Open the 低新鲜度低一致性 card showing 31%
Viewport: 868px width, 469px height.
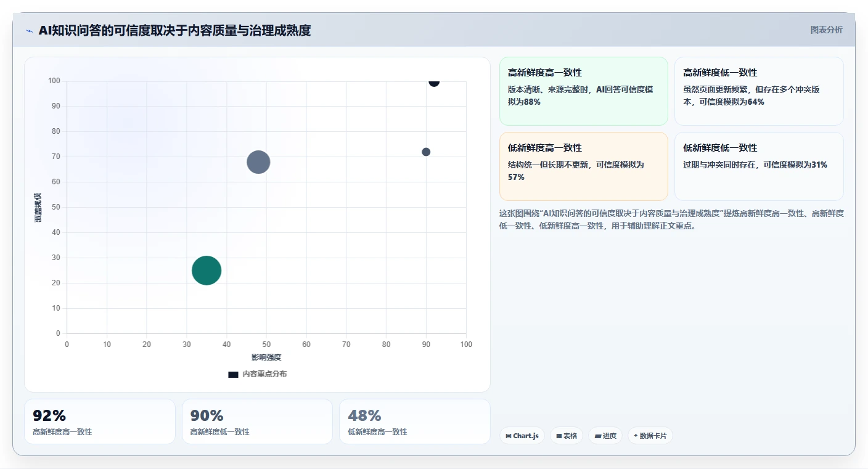(x=759, y=166)
